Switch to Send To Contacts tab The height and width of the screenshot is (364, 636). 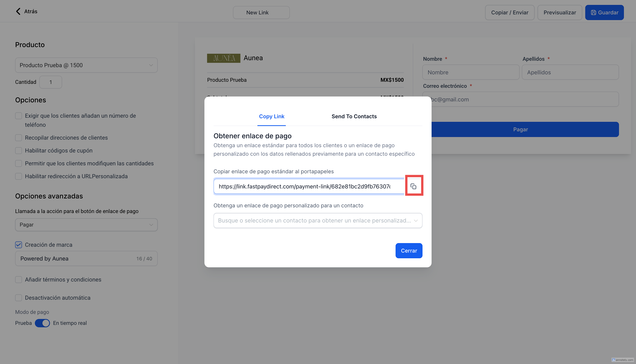pyautogui.click(x=354, y=117)
